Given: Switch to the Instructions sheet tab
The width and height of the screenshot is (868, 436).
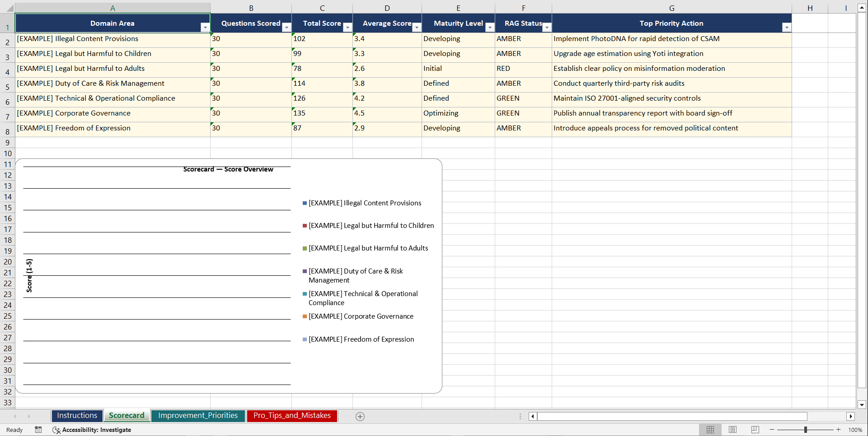Looking at the screenshot, I should (77, 415).
